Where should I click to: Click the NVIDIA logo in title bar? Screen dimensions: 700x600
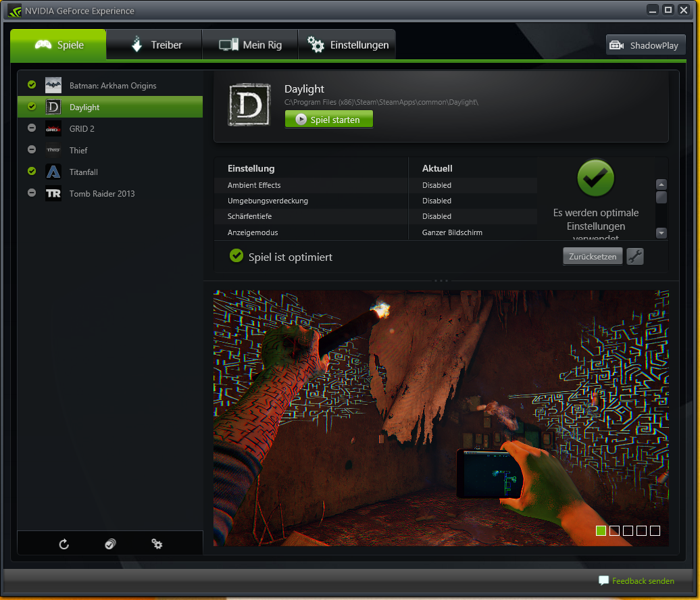[15, 11]
